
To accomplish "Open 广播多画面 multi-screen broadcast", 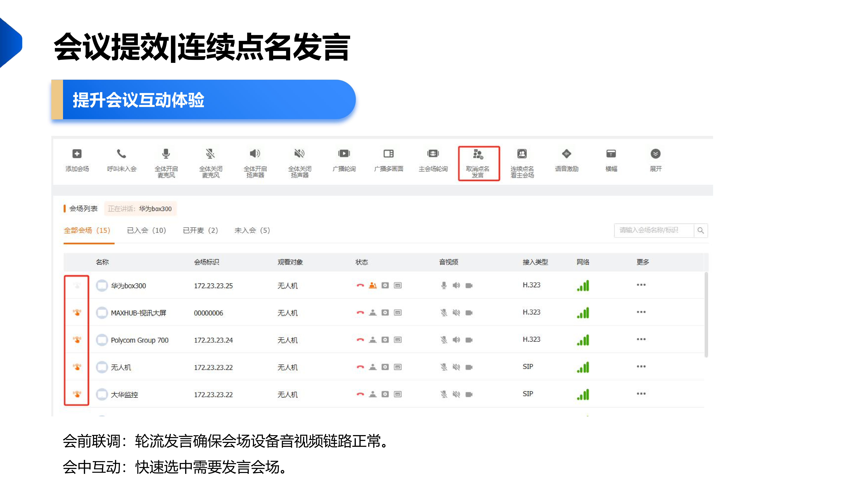I will (388, 160).
